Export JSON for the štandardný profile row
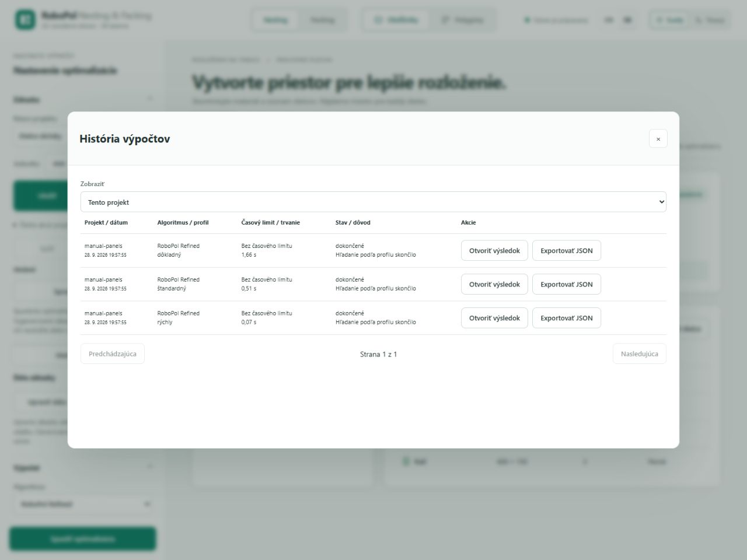 point(566,285)
